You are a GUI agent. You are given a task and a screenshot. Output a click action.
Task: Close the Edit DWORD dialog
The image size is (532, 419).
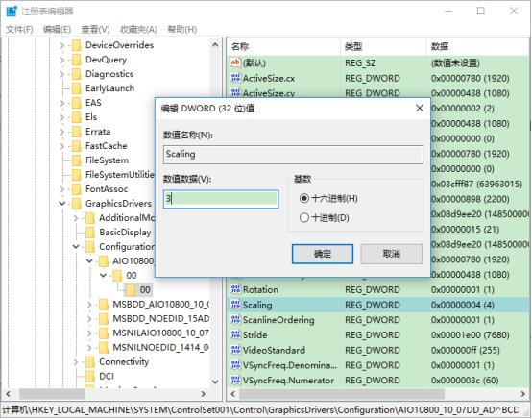coord(420,108)
